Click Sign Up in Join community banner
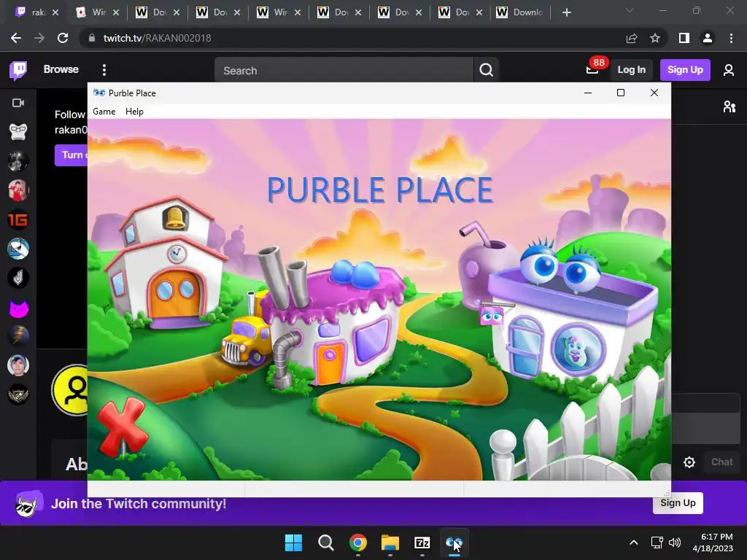Image resolution: width=747 pixels, height=560 pixels. pos(678,503)
